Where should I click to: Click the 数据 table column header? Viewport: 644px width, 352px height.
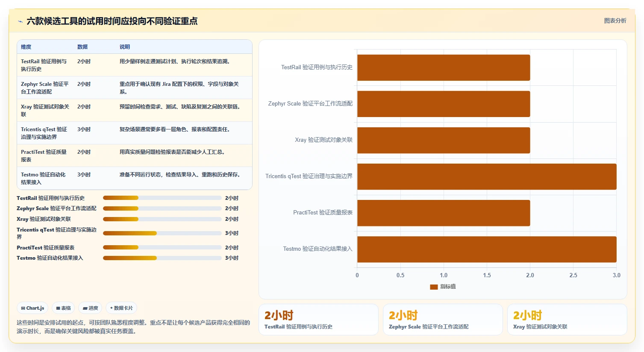[82, 47]
